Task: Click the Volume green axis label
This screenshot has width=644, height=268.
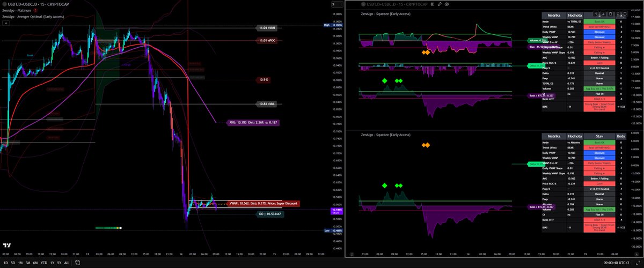Action: pos(537,40)
